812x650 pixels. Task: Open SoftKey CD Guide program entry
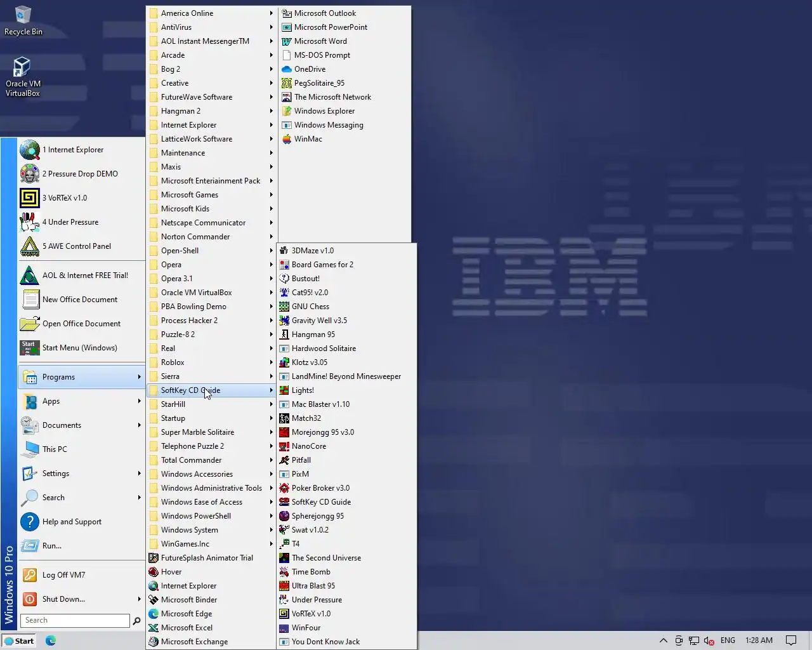(346, 502)
